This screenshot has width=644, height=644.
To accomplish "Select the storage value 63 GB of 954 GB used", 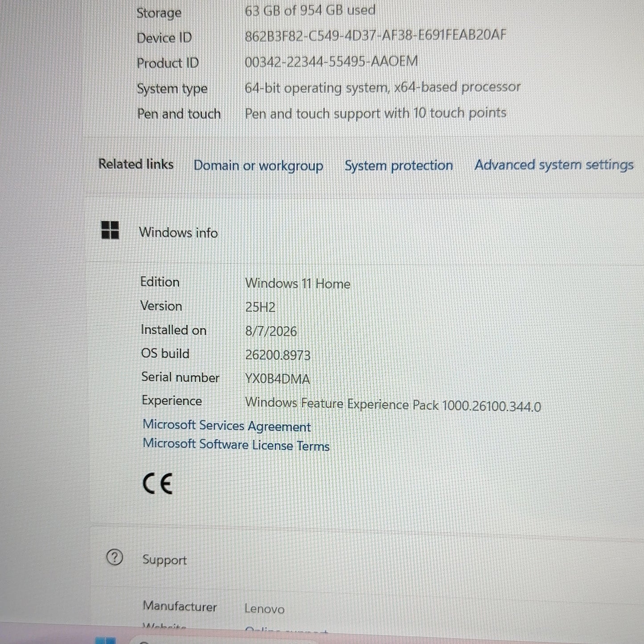I will [310, 10].
